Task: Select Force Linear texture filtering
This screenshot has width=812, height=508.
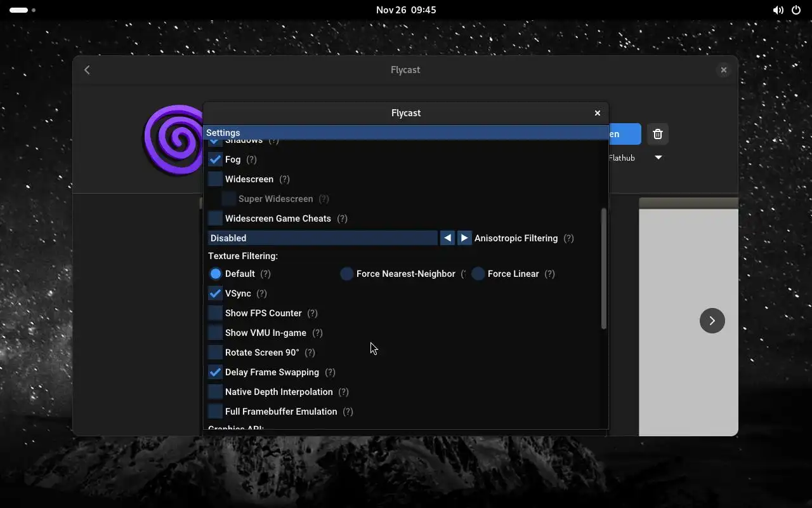Action: 478,274
